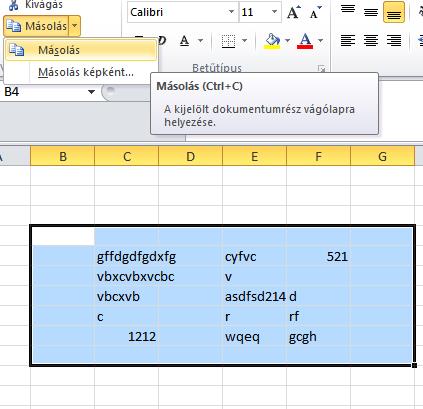This screenshot has height=409, width=423.
Task: Click cell containing vbxcvbxvcbc
Action: (127, 276)
